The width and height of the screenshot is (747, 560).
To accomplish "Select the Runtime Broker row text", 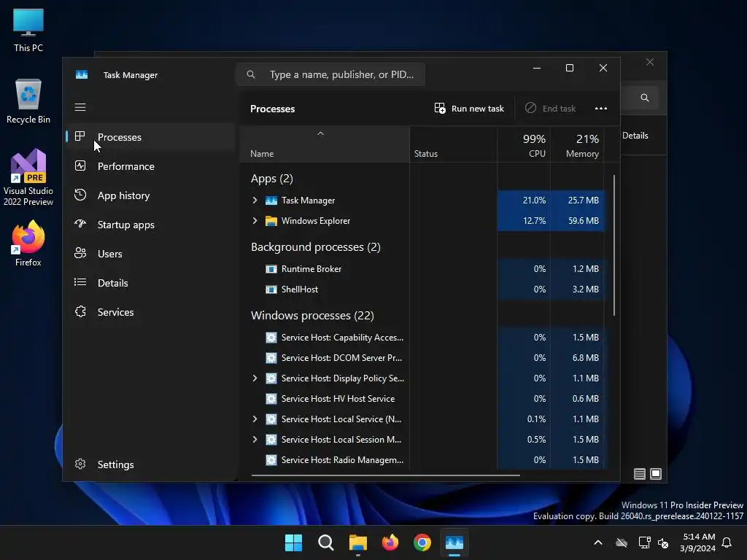I will click(311, 269).
